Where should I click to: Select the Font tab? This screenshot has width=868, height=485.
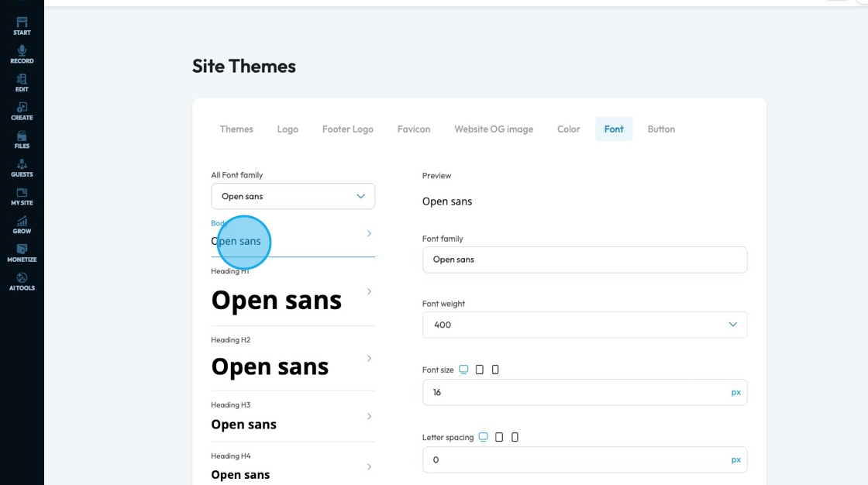(x=614, y=129)
